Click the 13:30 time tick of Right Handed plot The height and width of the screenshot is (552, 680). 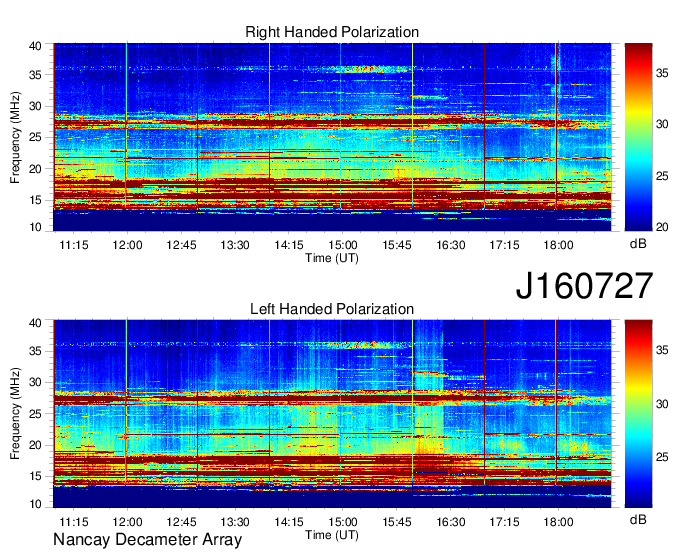(235, 245)
